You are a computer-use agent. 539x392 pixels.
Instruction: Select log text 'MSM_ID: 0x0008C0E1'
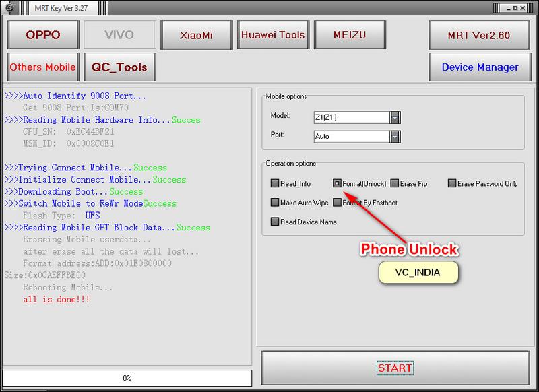(x=69, y=143)
